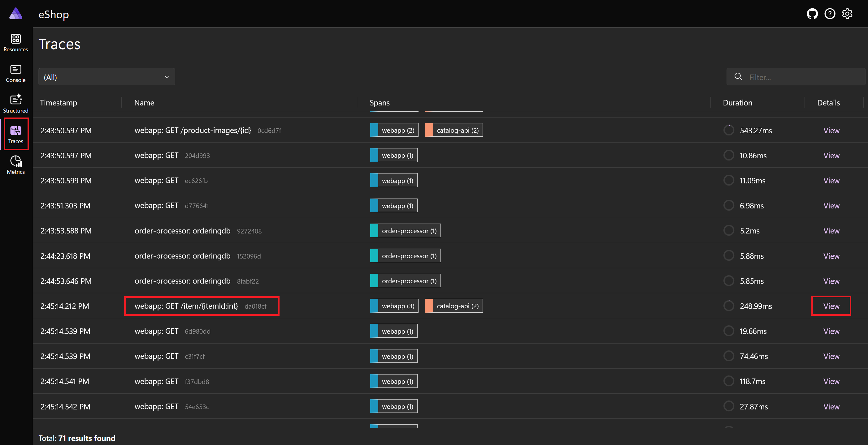Click webapp (2) span badge for 0cd6d7f
Image resolution: width=868 pixels, height=445 pixels.
pos(394,130)
